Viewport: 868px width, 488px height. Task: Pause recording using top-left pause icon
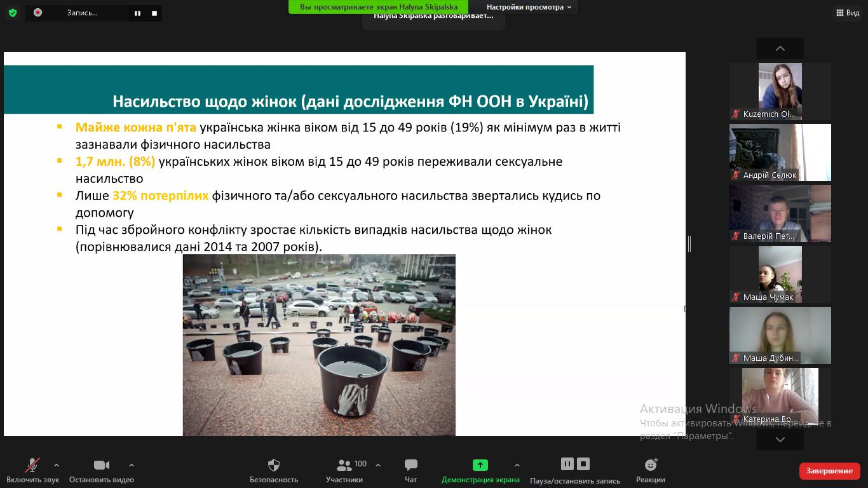click(x=137, y=13)
